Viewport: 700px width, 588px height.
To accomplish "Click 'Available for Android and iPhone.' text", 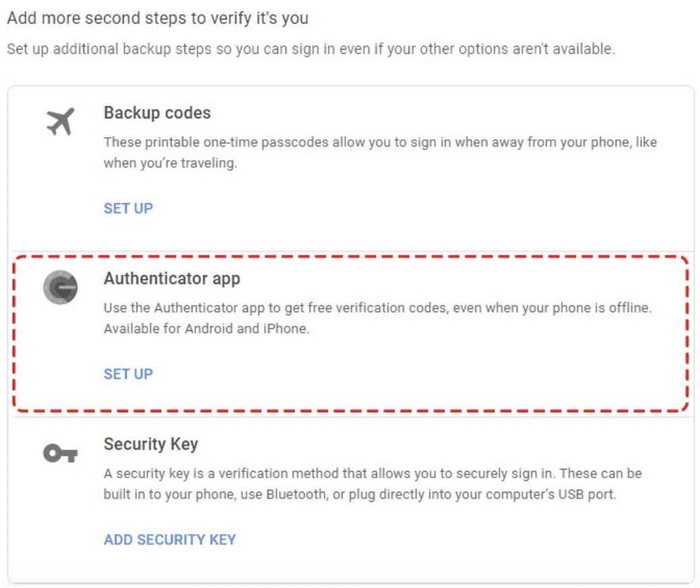I will 206,329.
